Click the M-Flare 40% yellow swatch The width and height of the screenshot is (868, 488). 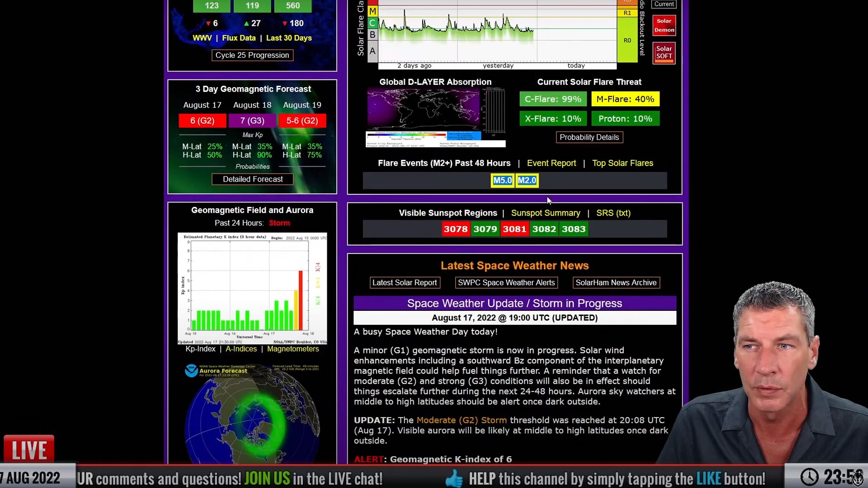tap(625, 99)
